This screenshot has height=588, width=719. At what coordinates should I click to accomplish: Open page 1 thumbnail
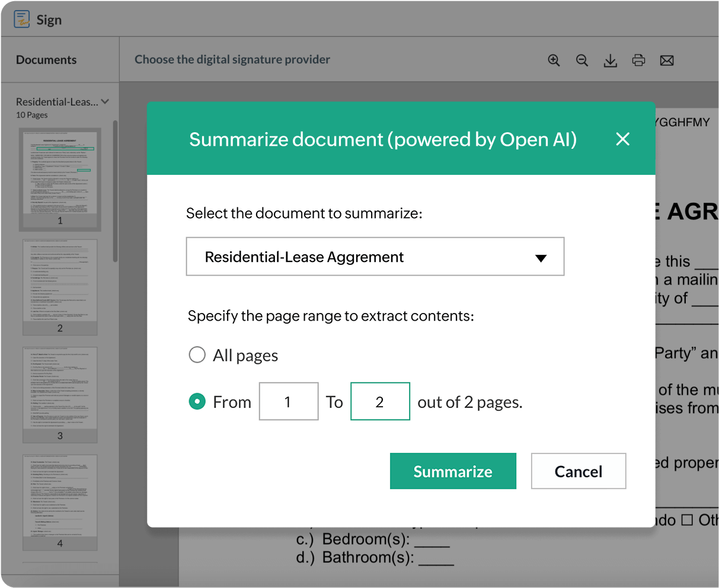pyautogui.click(x=60, y=180)
